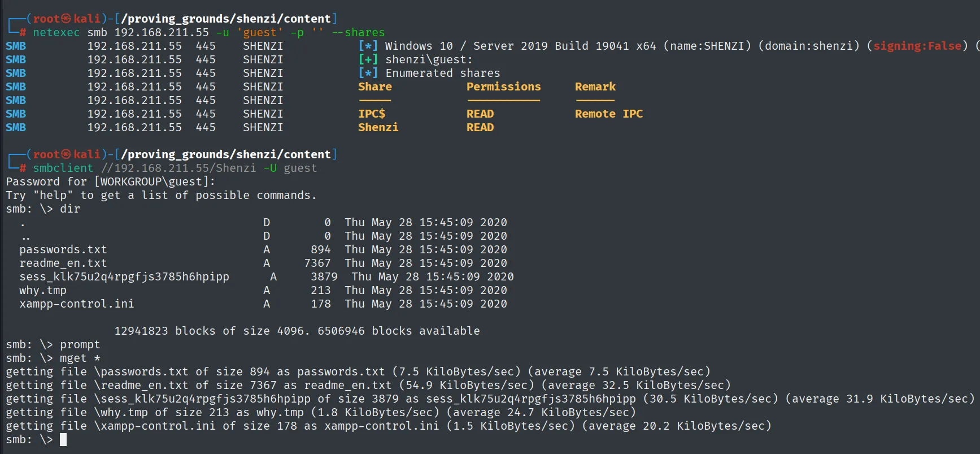Viewport: 980px width, 454px height.
Task: Click the "Enumerated shares" message
Action: coord(443,73)
